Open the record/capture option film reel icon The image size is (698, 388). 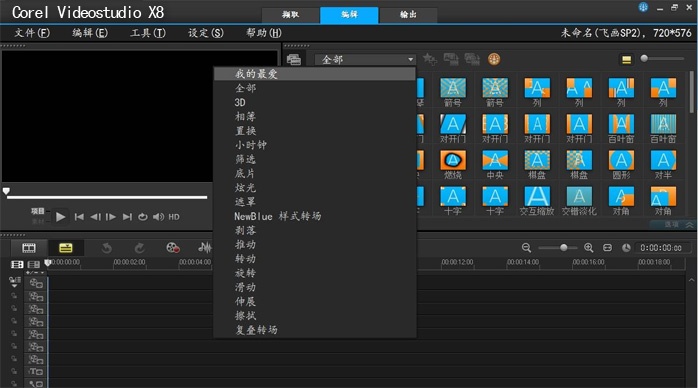(173, 248)
